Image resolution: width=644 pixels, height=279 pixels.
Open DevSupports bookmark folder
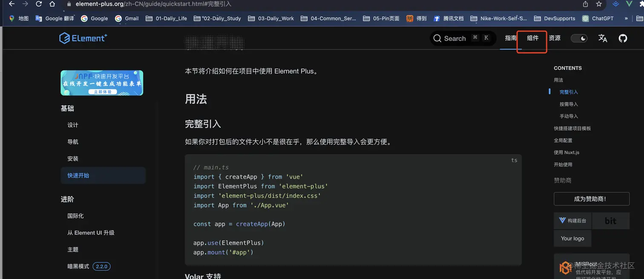(x=555, y=18)
